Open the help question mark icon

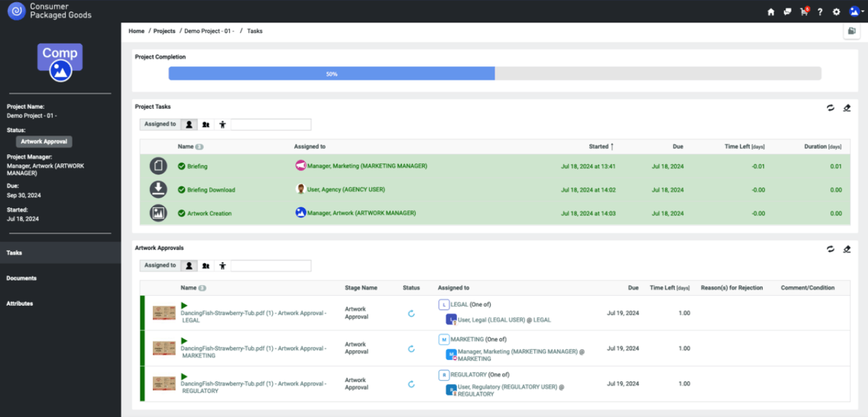click(x=820, y=12)
